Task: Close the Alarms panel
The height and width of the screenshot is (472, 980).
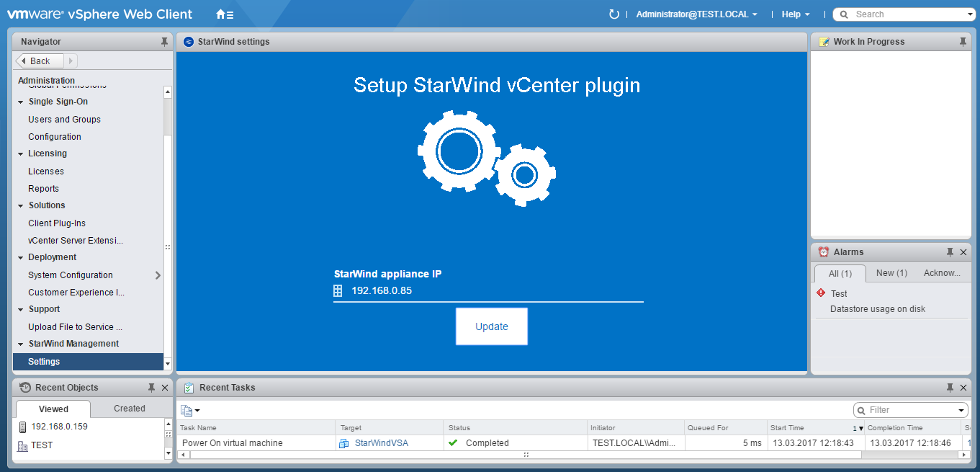Action: (963, 252)
